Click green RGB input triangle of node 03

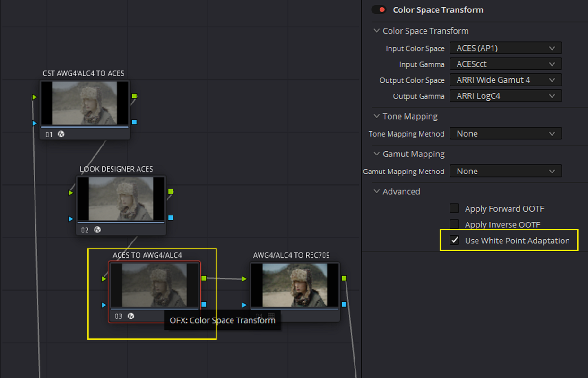[104, 279]
